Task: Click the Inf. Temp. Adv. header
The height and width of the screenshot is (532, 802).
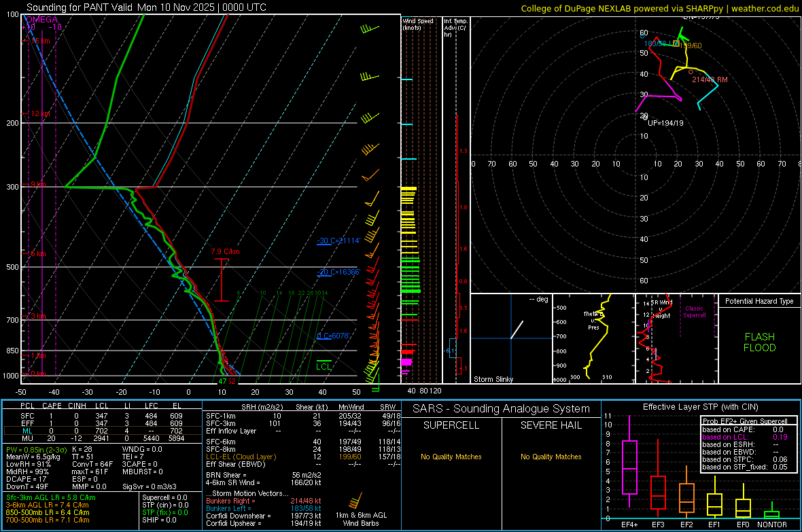Action: tap(456, 28)
